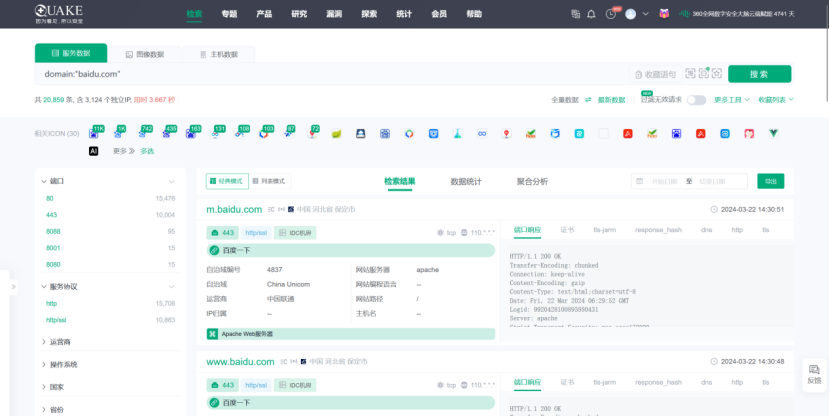
Task: Click the 多选 multi-select link
Action: tap(147, 151)
